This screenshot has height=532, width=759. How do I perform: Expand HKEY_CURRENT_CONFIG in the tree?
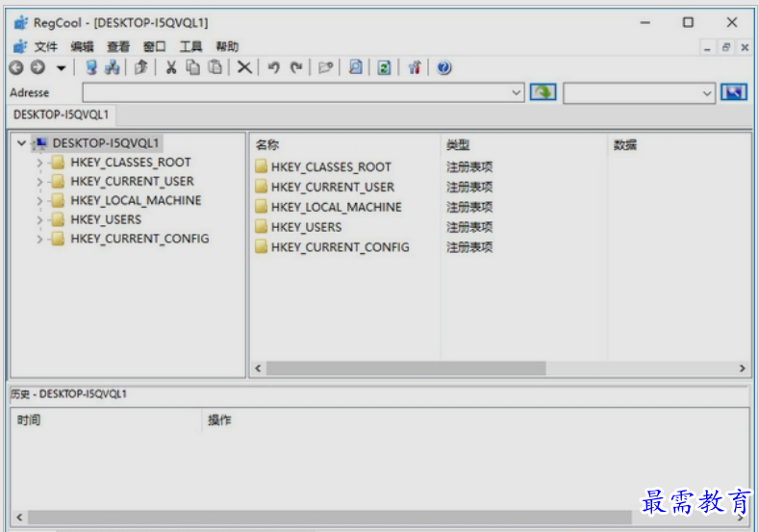[x=39, y=240]
